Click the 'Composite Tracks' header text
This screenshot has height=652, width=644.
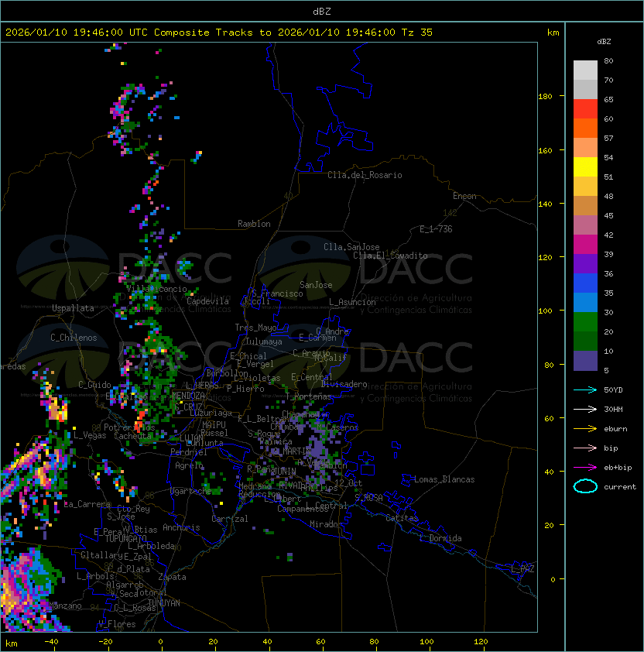204,33
